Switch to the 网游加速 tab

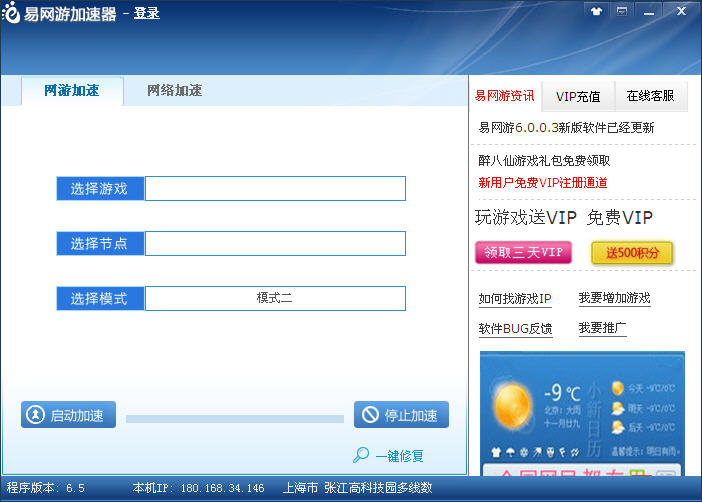[72, 90]
